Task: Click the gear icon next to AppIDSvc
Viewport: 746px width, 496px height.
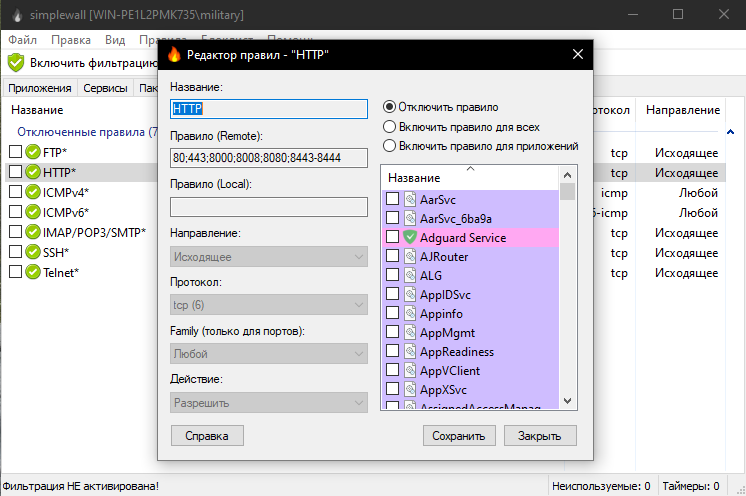Action: pos(410,295)
